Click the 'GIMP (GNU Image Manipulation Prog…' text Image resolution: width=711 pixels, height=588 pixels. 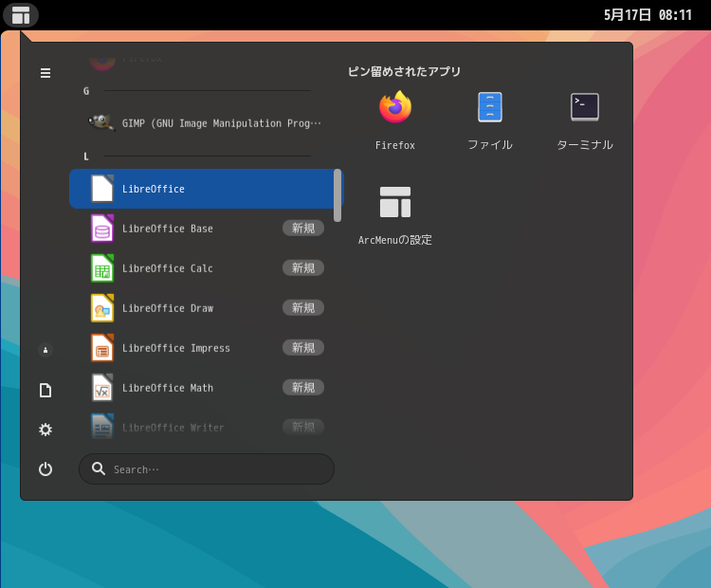(x=221, y=123)
